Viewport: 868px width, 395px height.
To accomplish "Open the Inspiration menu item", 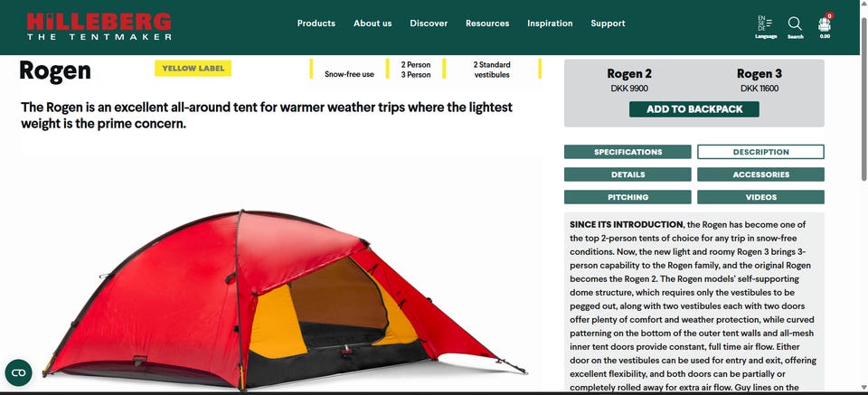I will (550, 24).
